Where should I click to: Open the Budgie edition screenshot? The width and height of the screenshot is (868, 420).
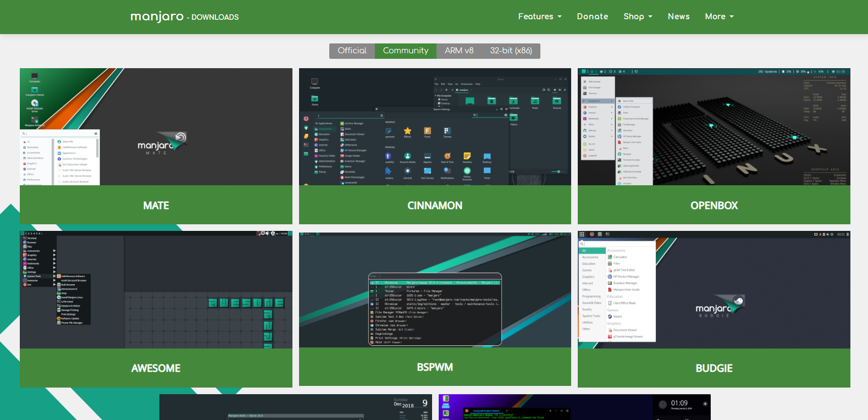tap(714, 290)
